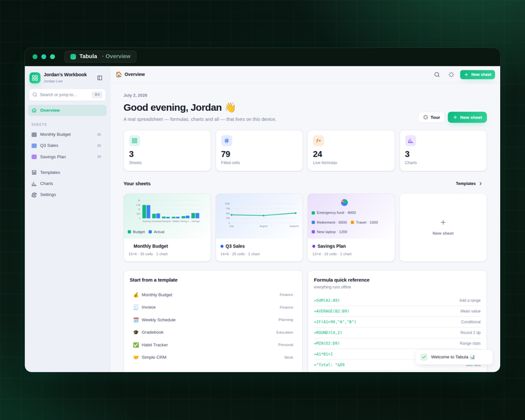
Task: Choose Invoice template row
Action: pyautogui.click(x=213, y=307)
